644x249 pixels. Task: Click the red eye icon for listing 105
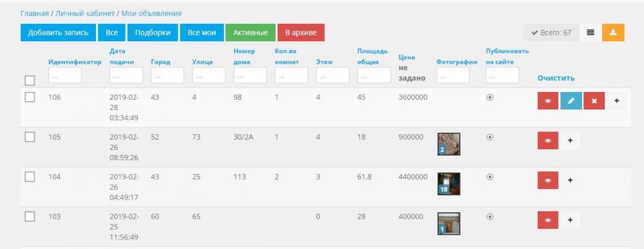pyautogui.click(x=548, y=140)
